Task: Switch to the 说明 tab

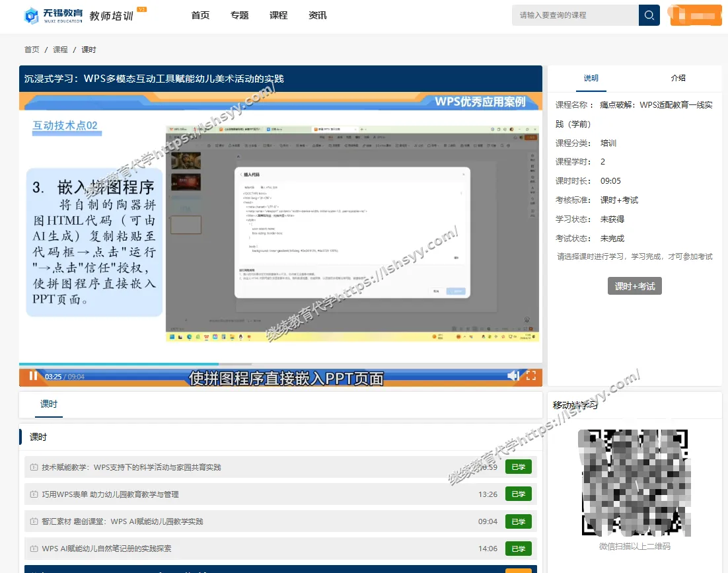Action: pyautogui.click(x=591, y=78)
